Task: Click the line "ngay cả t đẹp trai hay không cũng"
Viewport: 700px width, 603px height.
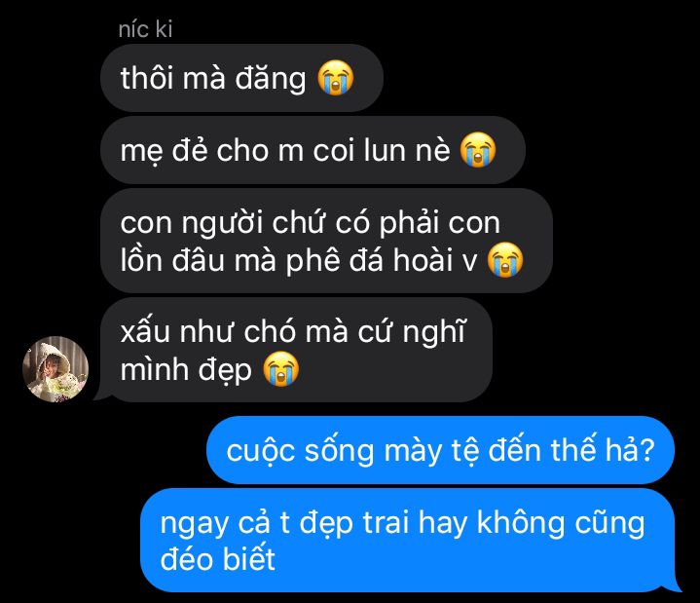Action: click(x=403, y=522)
